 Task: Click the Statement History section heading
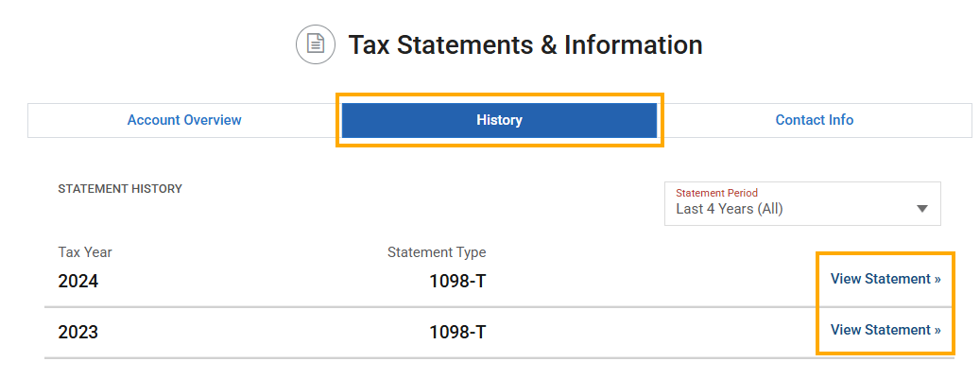pos(120,189)
